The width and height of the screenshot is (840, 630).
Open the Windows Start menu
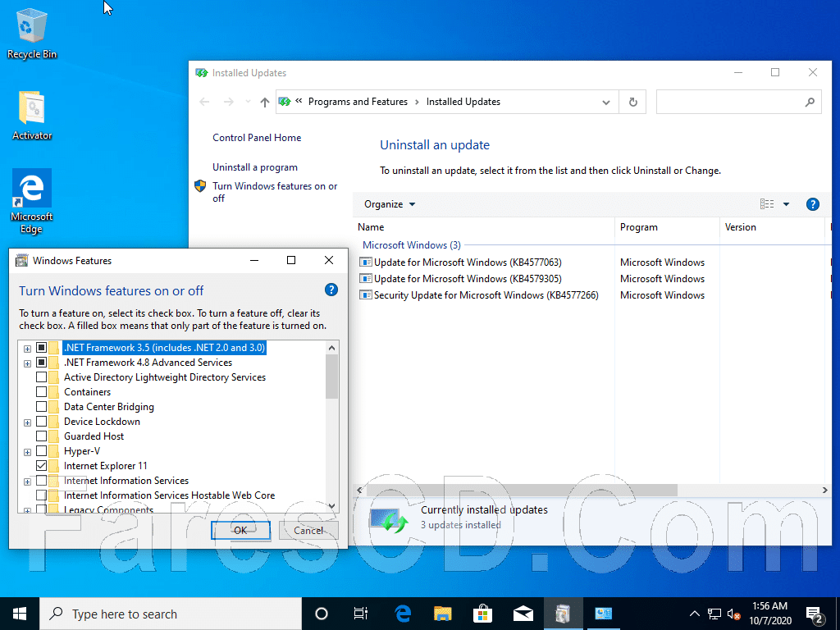pyautogui.click(x=20, y=614)
